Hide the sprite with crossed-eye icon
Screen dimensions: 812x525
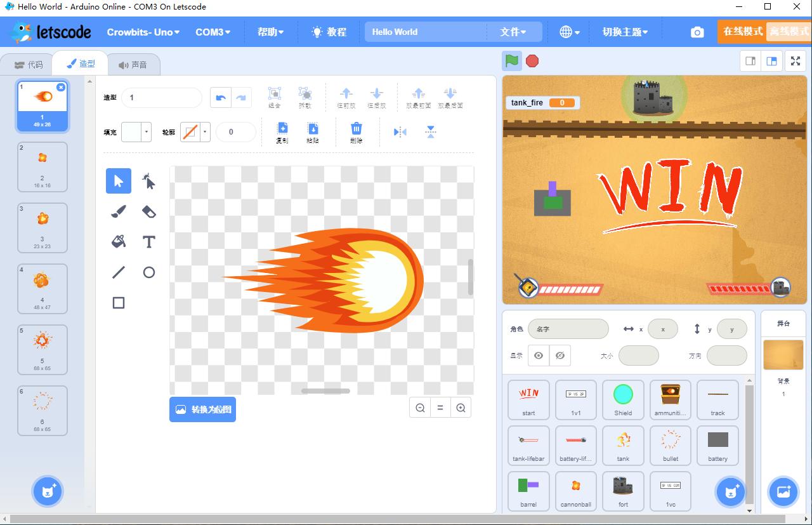pos(560,356)
